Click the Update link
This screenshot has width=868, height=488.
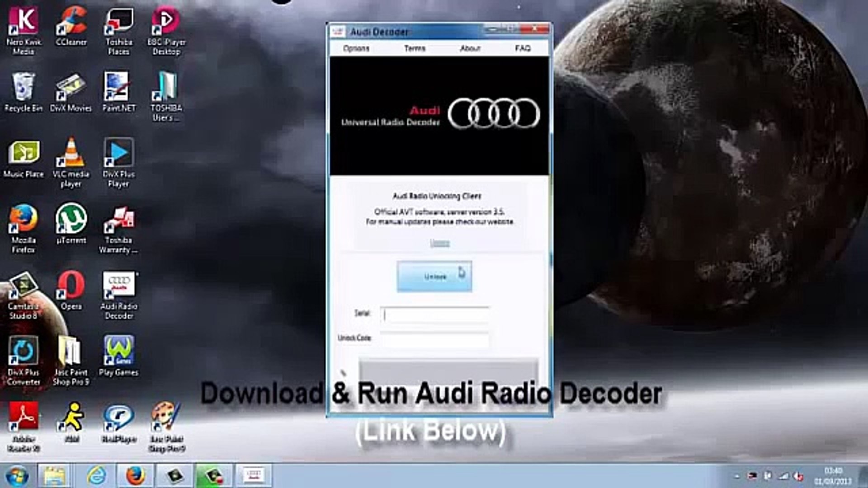click(439, 243)
